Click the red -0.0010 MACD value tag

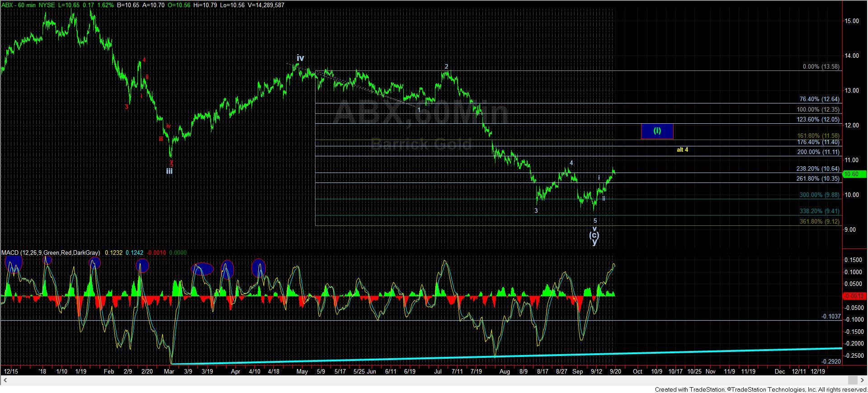click(854, 296)
